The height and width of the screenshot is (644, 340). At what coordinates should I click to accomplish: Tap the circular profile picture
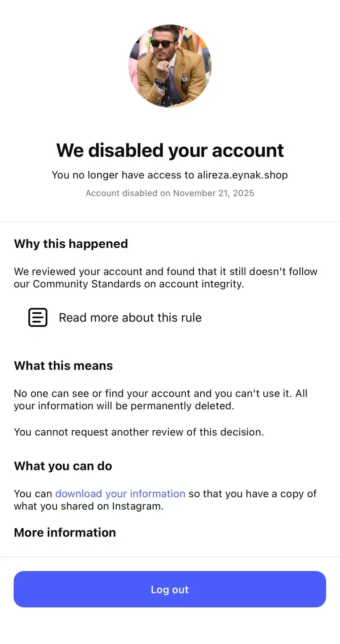click(170, 66)
